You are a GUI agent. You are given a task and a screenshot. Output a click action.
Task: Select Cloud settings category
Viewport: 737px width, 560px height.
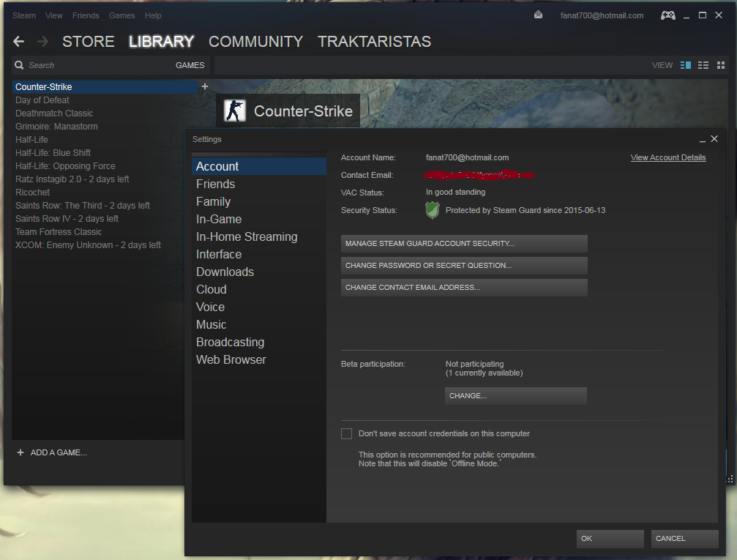259,289
